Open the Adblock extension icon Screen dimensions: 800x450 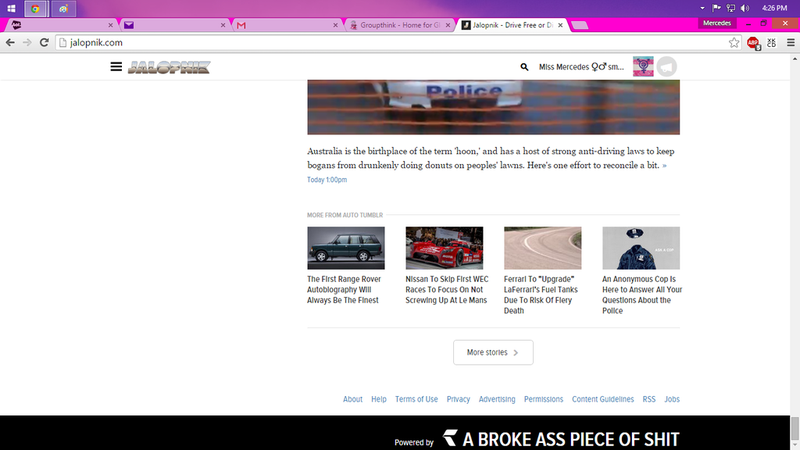click(x=753, y=43)
